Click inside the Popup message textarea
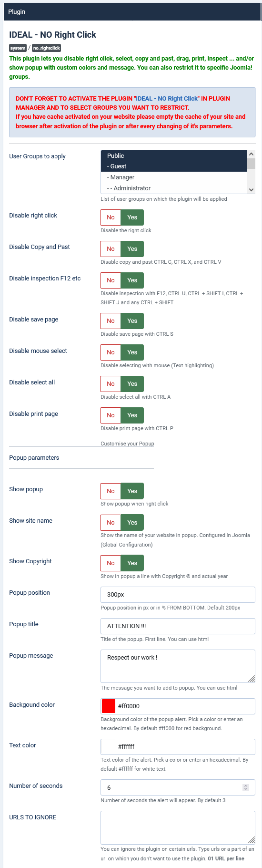Screen dimensions: 262x868 coord(178,666)
